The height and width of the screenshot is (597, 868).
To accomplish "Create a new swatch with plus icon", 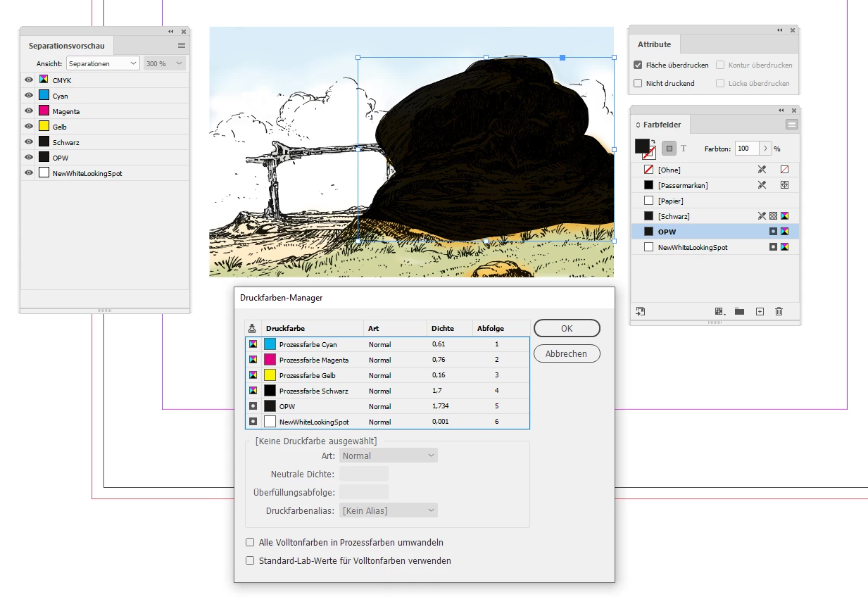I will [760, 311].
